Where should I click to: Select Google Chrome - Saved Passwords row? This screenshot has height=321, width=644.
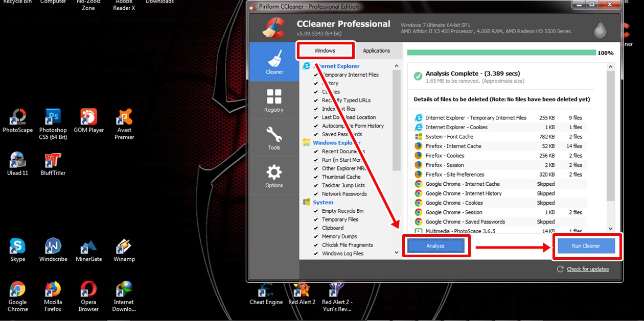tap(500, 221)
